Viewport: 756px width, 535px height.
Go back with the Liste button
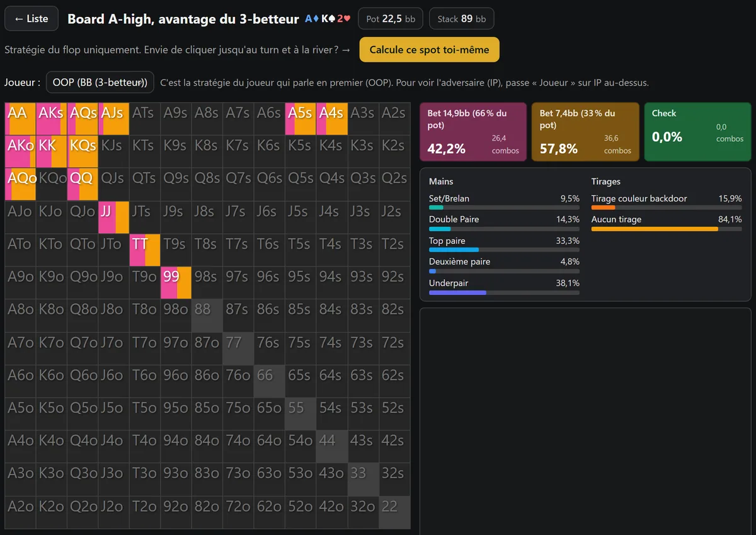click(x=31, y=19)
